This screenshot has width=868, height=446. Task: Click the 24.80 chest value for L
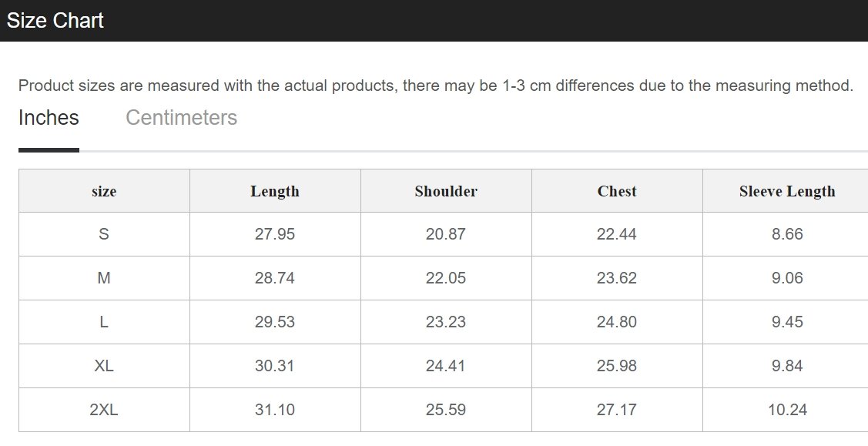pos(617,321)
